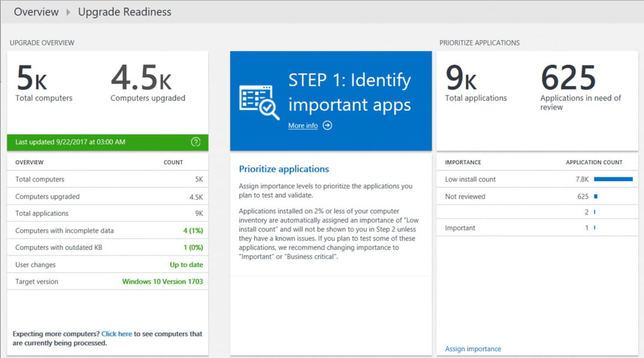Click the app inventory magnifier icon
644x358 pixels.
pyautogui.click(x=259, y=101)
